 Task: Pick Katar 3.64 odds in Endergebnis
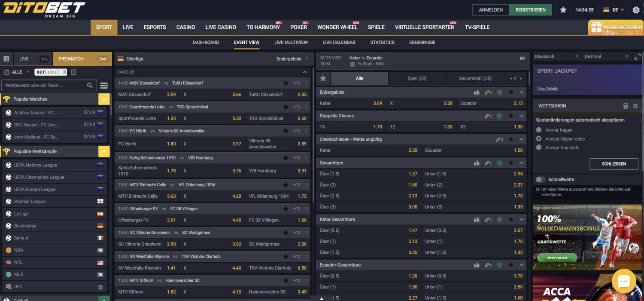(351, 103)
